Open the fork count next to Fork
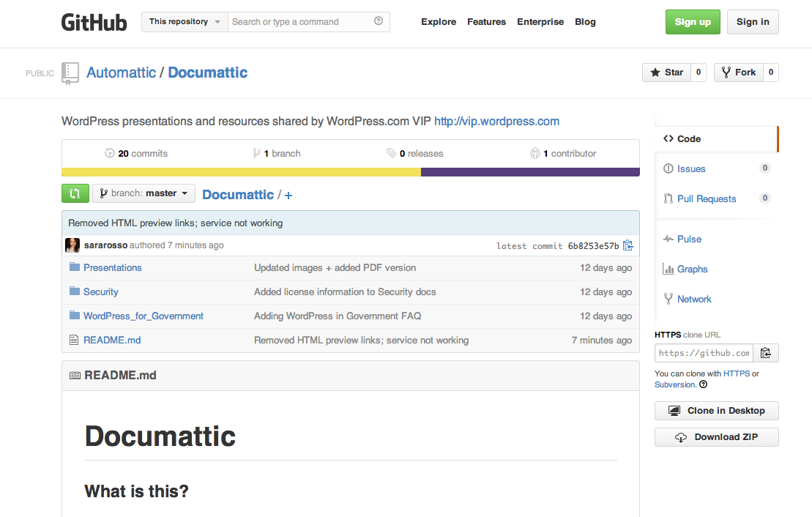This screenshot has width=812, height=517. (x=771, y=72)
